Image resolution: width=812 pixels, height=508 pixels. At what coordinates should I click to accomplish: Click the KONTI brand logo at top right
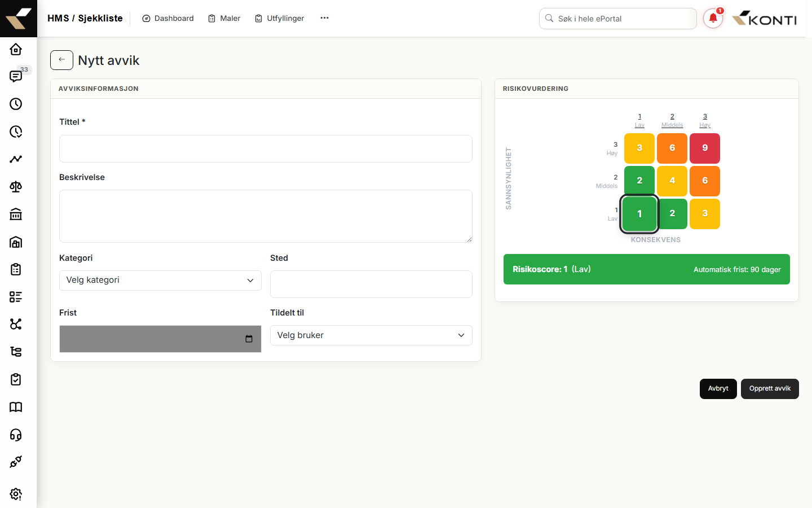764,19
